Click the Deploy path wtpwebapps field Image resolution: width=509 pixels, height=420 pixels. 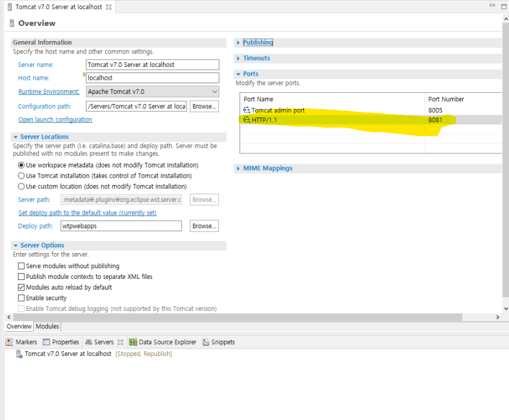(x=121, y=226)
